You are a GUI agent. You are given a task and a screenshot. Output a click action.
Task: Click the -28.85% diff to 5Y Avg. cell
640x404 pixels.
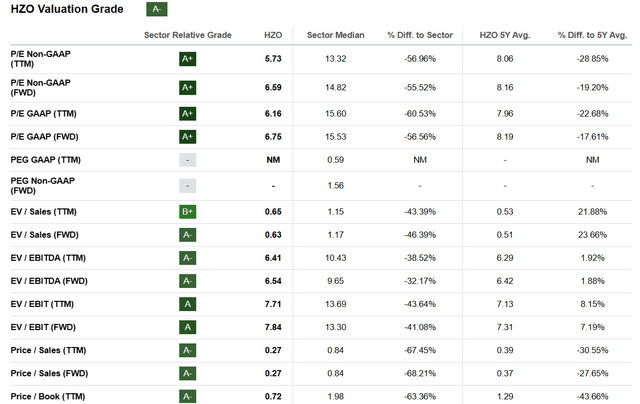[592, 59]
